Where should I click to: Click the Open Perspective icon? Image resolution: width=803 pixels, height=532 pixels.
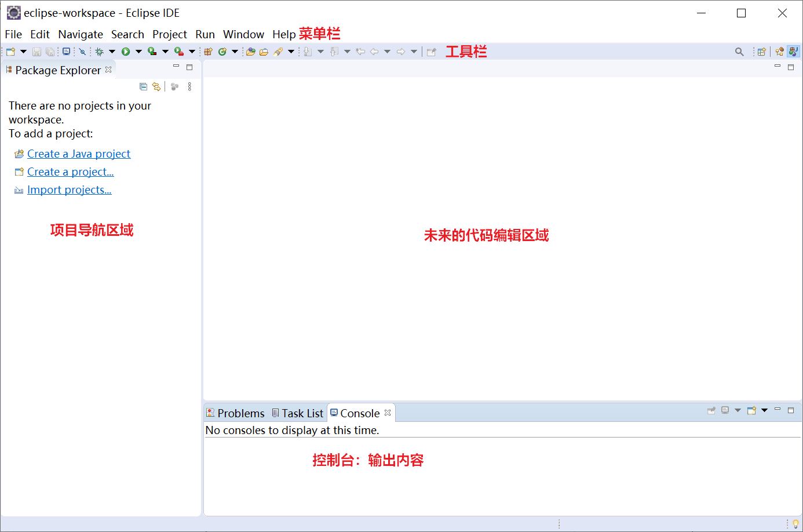762,52
